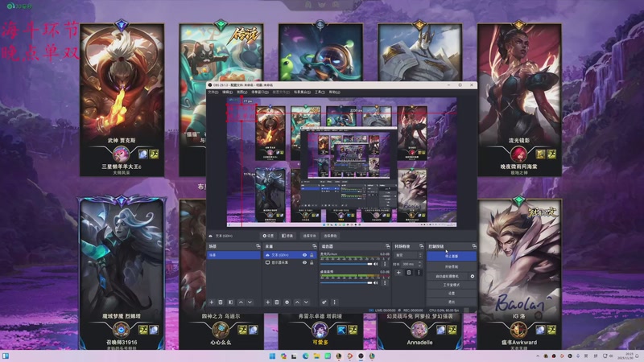This screenshot has height=362, width=644.
Task: Toggle visibility of the display capture source
Action: pos(304,263)
